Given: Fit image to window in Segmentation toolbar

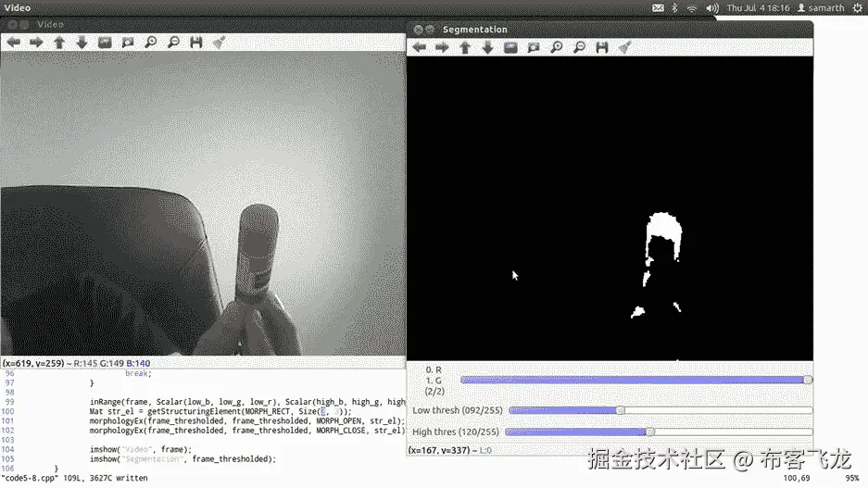Looking at the screenshot, I should click(534, 47).
